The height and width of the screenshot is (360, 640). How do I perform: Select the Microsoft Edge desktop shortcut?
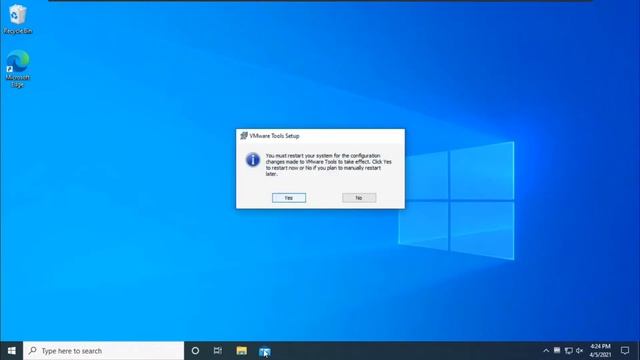point(18,69)
